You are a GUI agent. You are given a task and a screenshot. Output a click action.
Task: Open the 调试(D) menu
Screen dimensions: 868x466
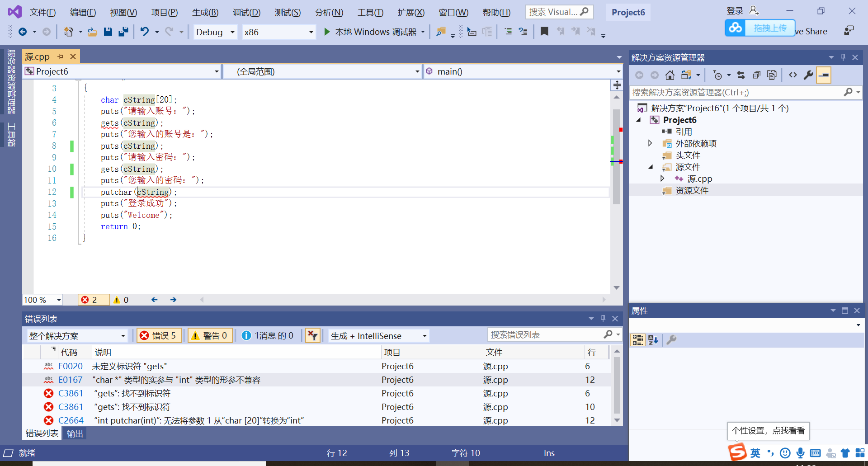pos(246,12)
